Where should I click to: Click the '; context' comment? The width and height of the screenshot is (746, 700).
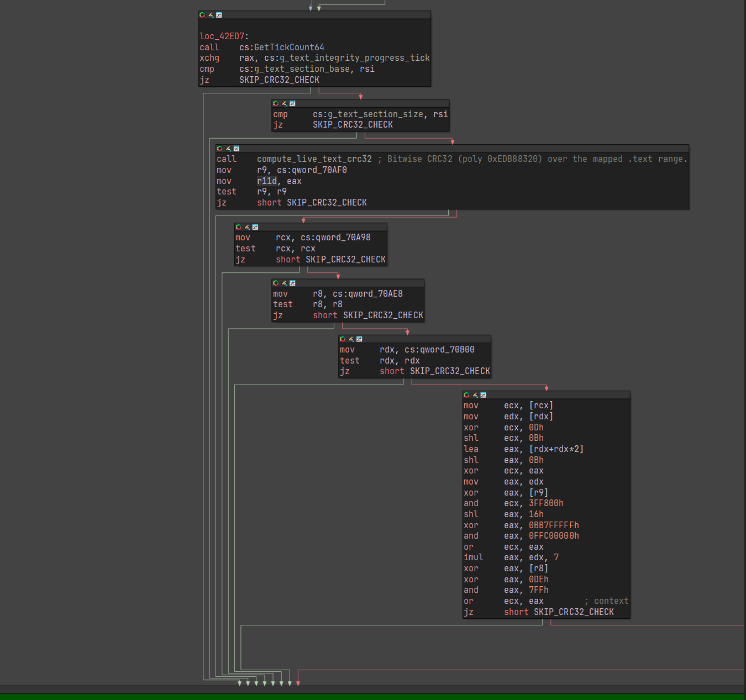point(606,601)
